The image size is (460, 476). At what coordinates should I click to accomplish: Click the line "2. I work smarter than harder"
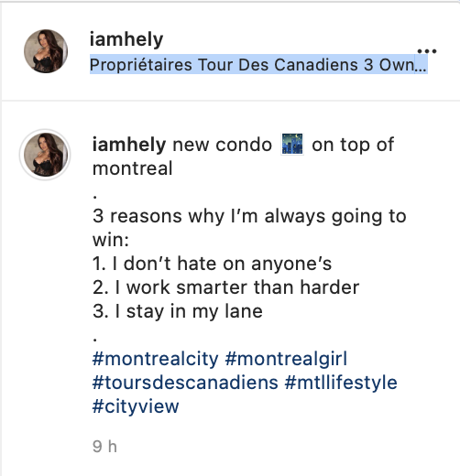[225, 287]
